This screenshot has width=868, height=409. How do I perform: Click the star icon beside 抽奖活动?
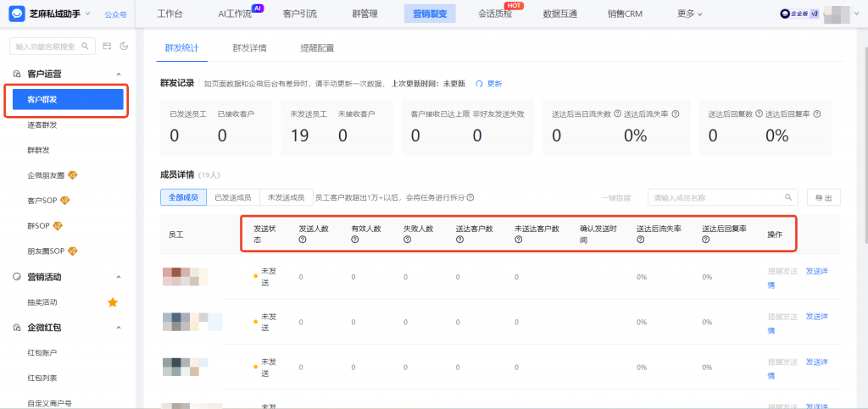(113, 302)
